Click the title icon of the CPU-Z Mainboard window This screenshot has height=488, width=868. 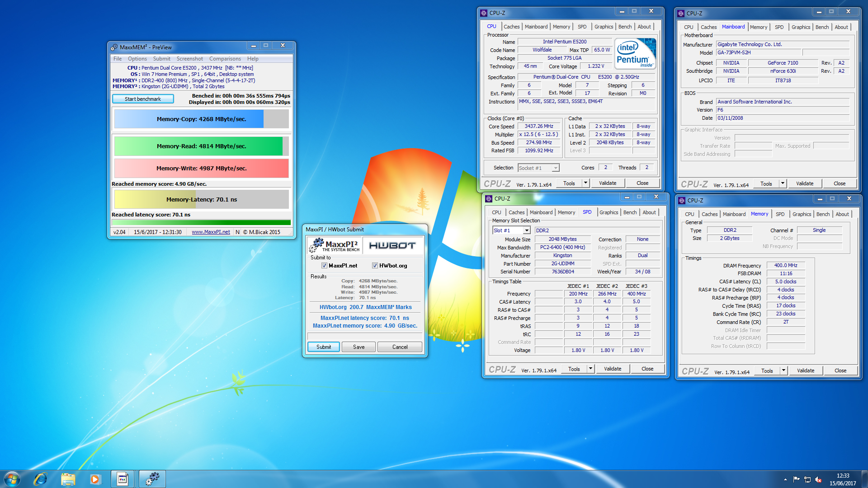[681, 13]
